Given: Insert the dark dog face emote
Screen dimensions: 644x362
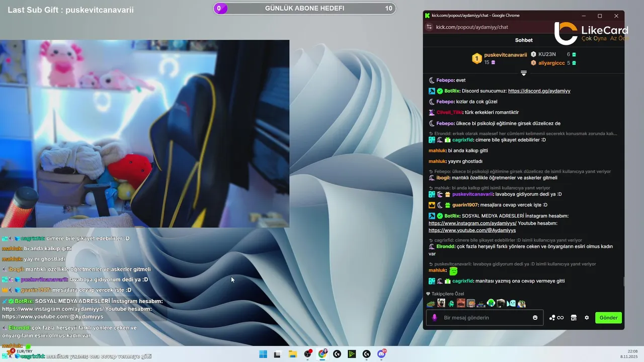Looking at the screenshot, I should click(501, 303).
